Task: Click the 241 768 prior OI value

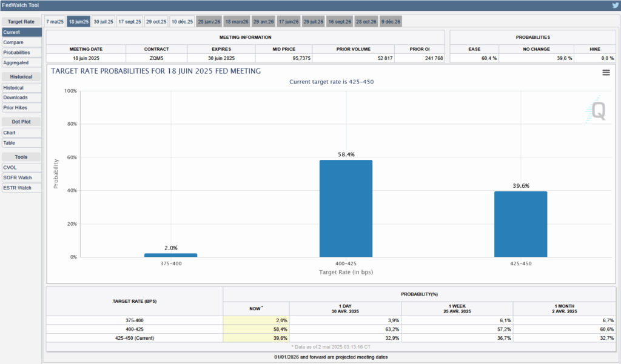Action: pyautogui.click(x=420, y=58)
